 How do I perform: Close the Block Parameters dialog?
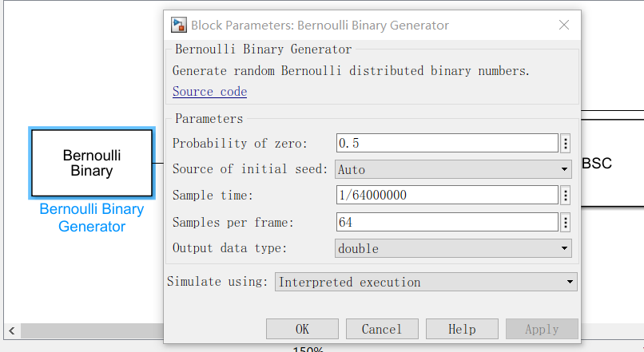[x=564, y=25]
